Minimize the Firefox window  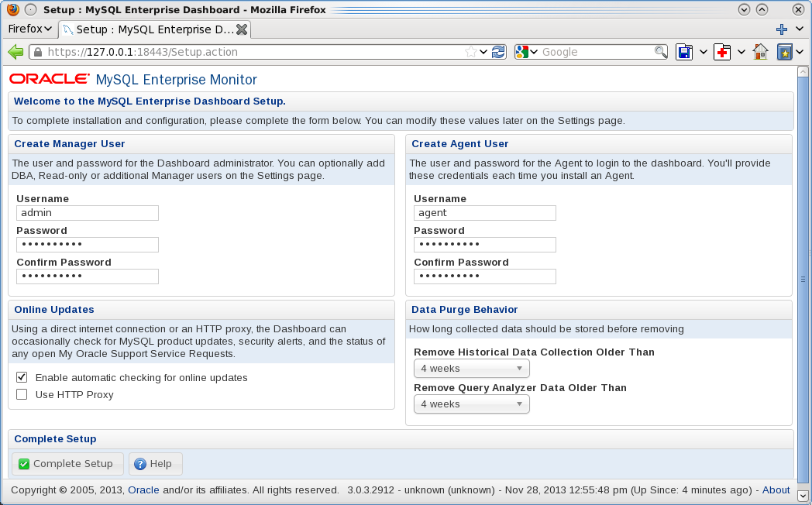[744, 9]
